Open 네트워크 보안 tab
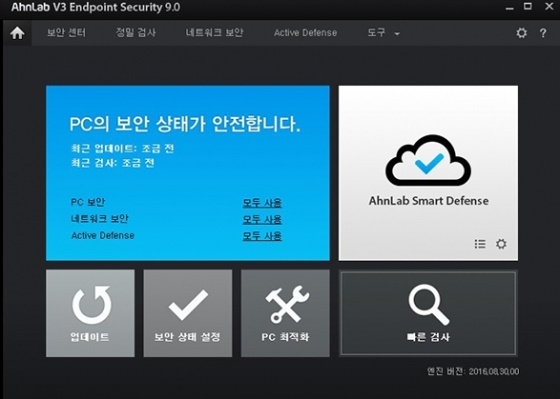Image resolution: width=560 pixels, height=399 pixels. point(214,33)
